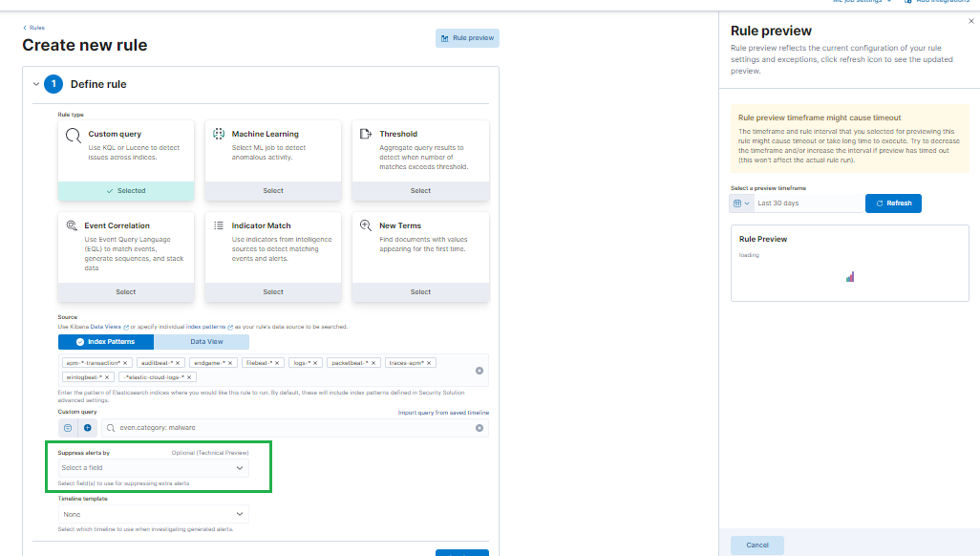
Task: Expand the Define rule step one section
Action: click(x=36, y=83)
